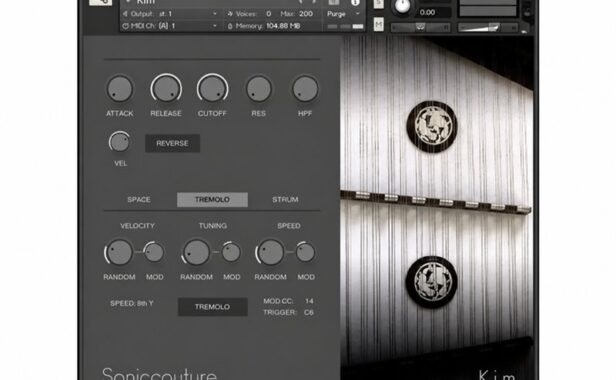
Task: Toggle the REVERSE button
Action: coord(172,143)
